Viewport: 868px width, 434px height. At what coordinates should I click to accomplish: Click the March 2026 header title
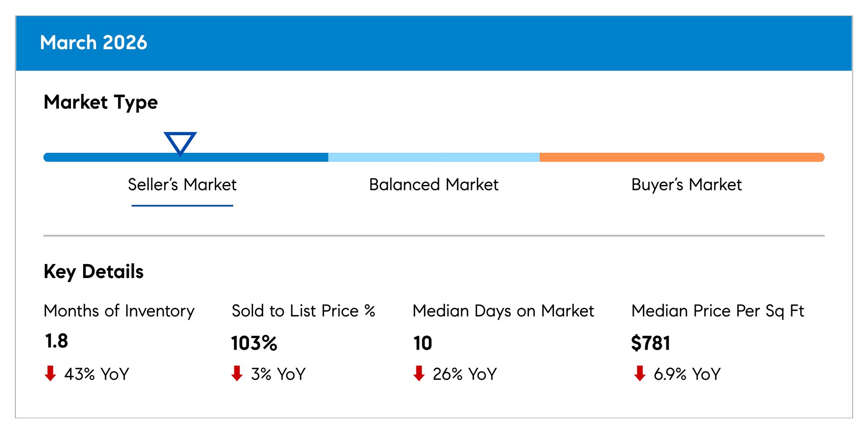pos(94,42)
